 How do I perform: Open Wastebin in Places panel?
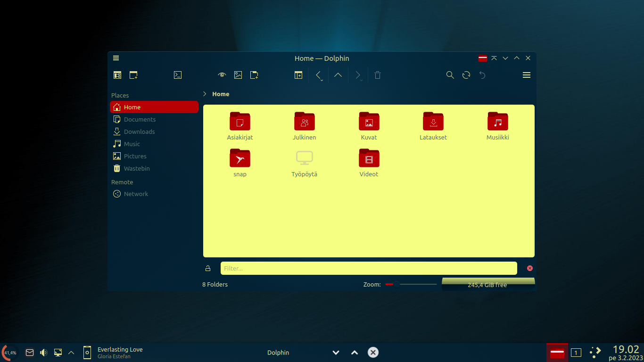pos(154,168)
